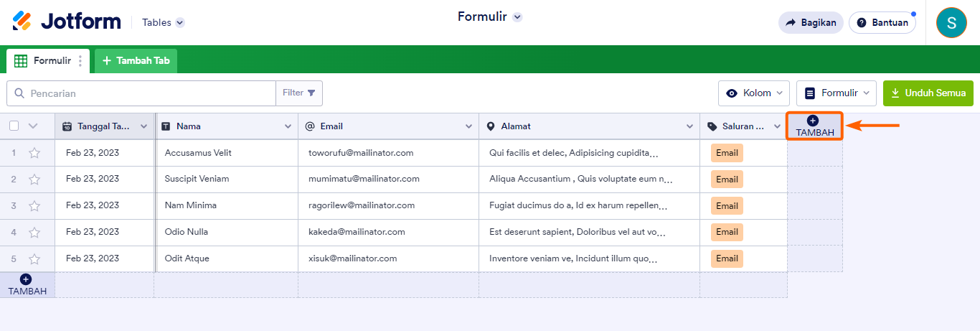The width and height of the screenshot is (980, 331).
Task: Open the Formulir tab options menu
Action: tap(80, 61)
